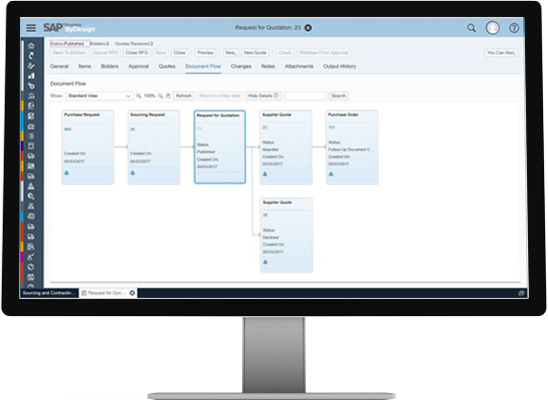The height and width of the screenshot is (400, 548).
Task: Click the Search button in Document Flow
Action: (338, 96)
